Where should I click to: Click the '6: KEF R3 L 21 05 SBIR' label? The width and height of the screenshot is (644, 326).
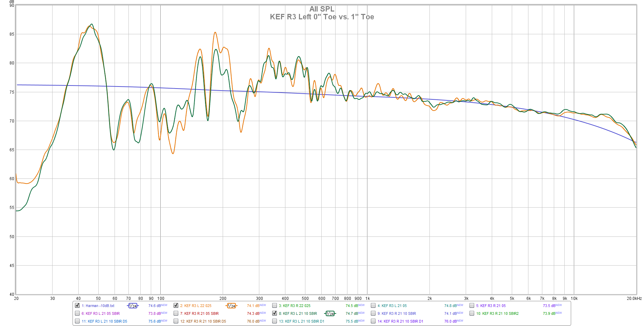pyautogui.click(x=101, y=313)
